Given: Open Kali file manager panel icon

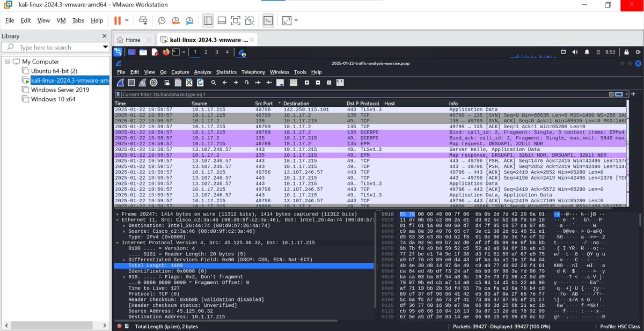Looking at the screenshot, I should 143,52.
